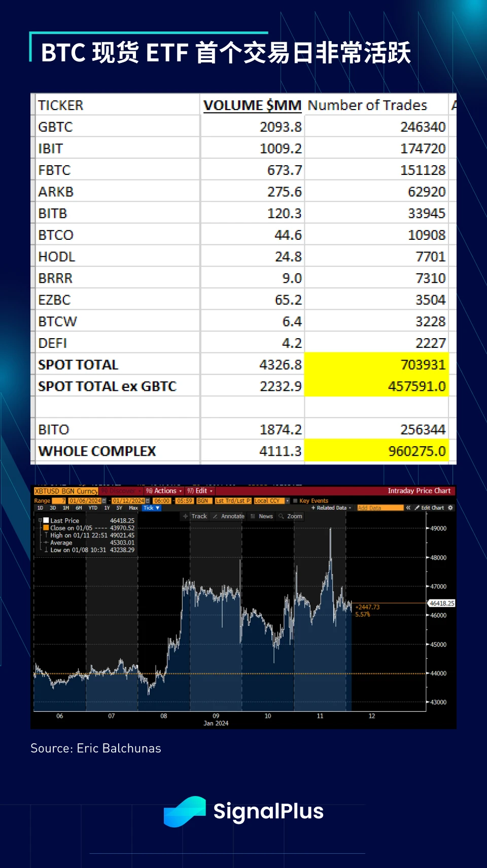
Task: Expand the Local CCY currency dropdown
Action: tap(287, 501)
